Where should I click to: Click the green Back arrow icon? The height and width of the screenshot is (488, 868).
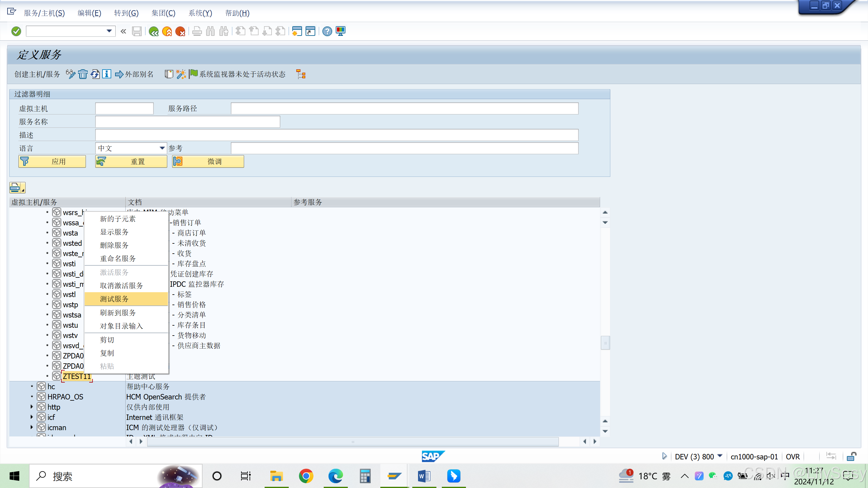154,31
